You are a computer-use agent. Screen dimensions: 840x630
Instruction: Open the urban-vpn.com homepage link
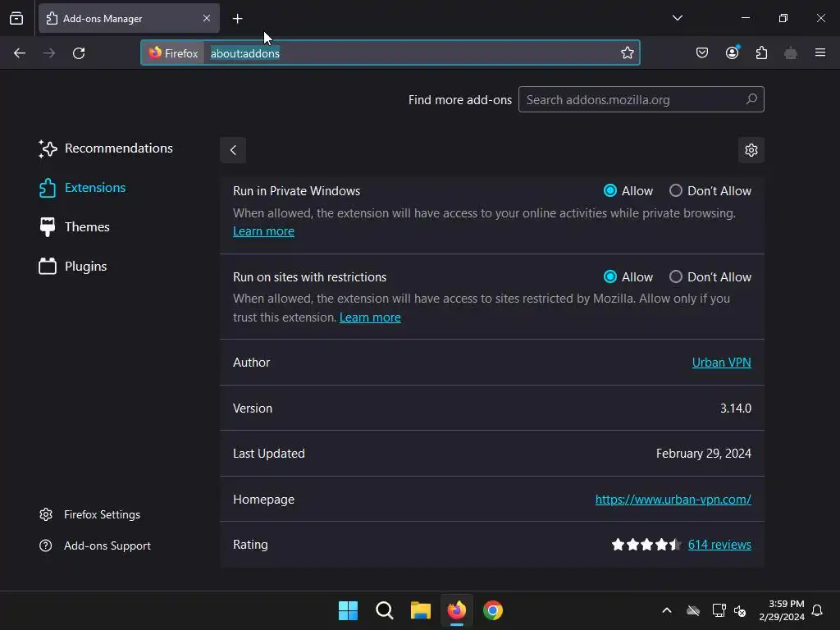[x=673, y=500]
